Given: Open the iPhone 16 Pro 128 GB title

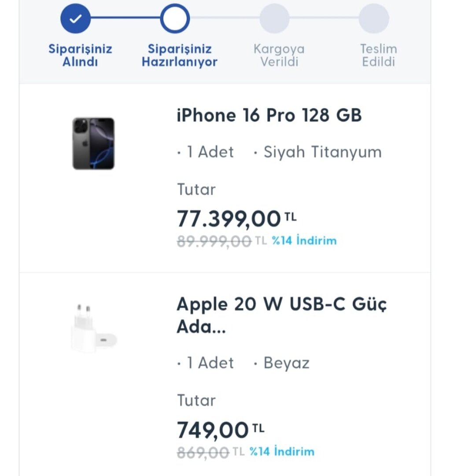Looking at the screenshot, I should coord(269,115).
